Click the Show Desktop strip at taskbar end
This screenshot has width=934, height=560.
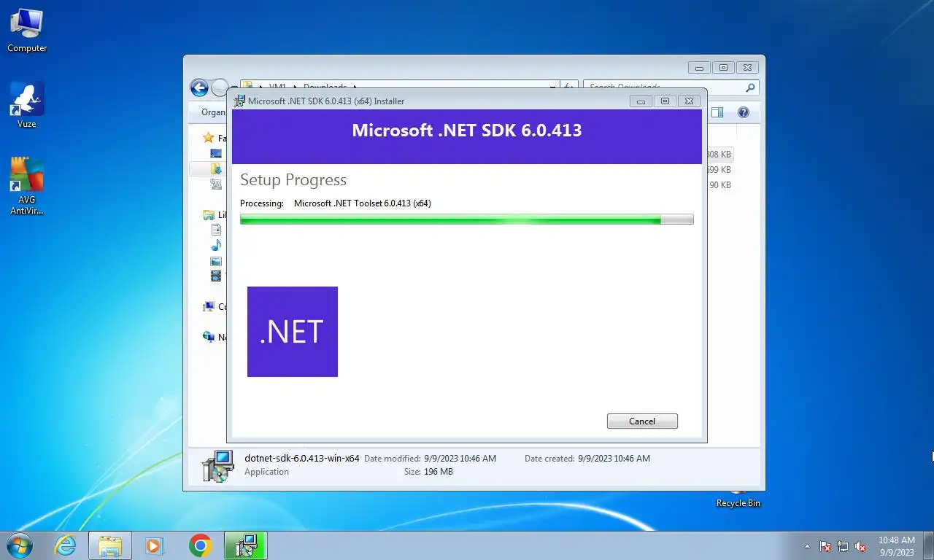(x=928, y=546)
